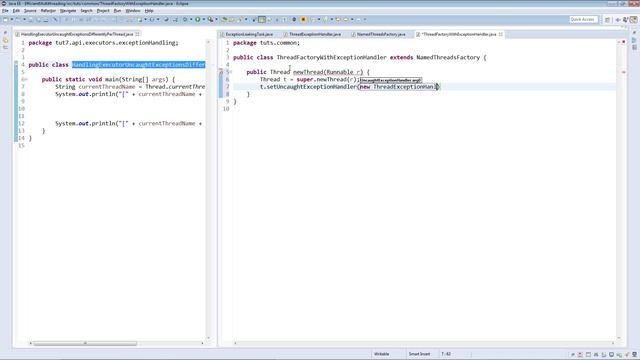Open the Help menu
The image size is (640, 360).
coord(149,11)
